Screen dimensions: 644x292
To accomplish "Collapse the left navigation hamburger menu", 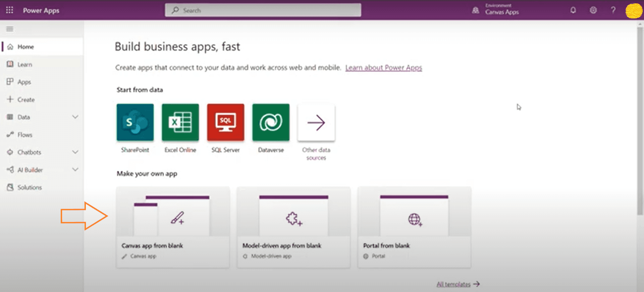I will tap(10, 29).
